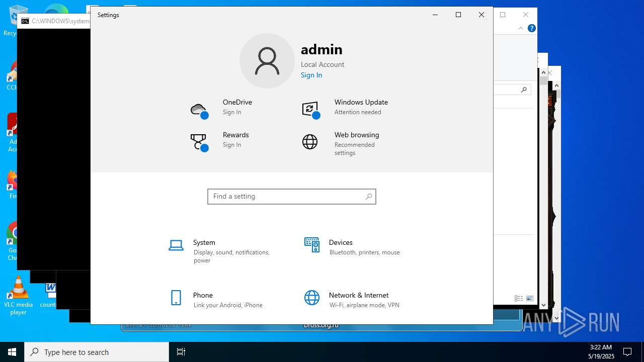Open the notification center icon
Screen dimensions: 644x362
[627, 352]
